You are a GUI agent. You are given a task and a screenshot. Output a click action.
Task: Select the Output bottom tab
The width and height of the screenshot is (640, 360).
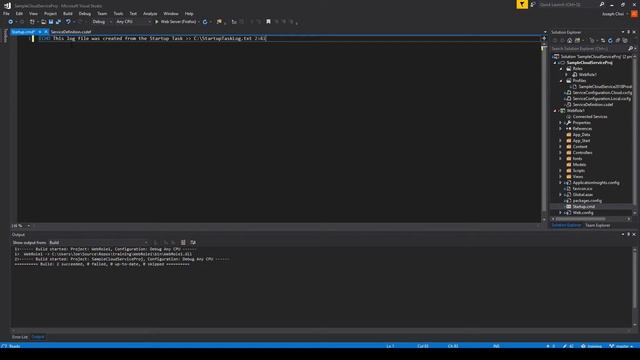pyautogui.click(x=38, y=337)
